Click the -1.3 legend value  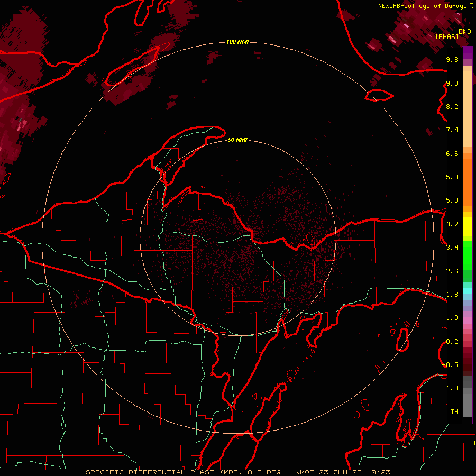(x=450, y=388)
